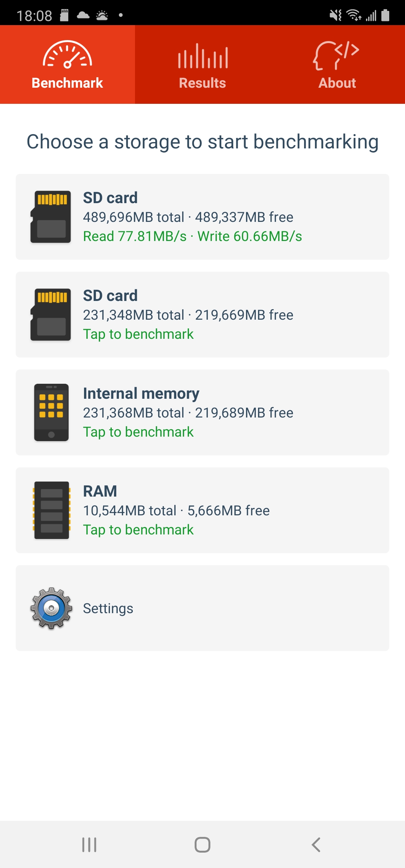405x868 pixels.
Task: Tap the RAM title text
Action: (x=100, y=491)
